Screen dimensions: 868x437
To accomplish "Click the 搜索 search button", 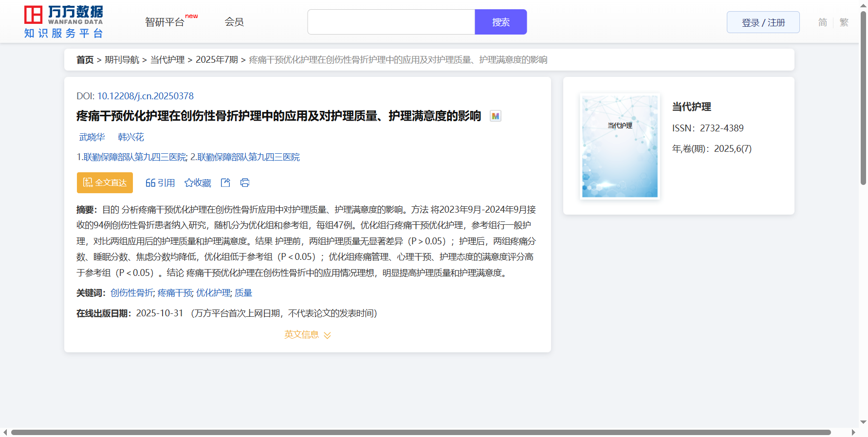I will pos(500,22).
